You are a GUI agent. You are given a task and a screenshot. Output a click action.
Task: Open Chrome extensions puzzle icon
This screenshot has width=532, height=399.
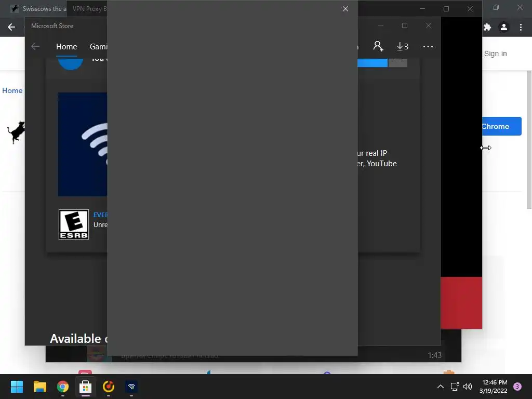tap(487, 27)
